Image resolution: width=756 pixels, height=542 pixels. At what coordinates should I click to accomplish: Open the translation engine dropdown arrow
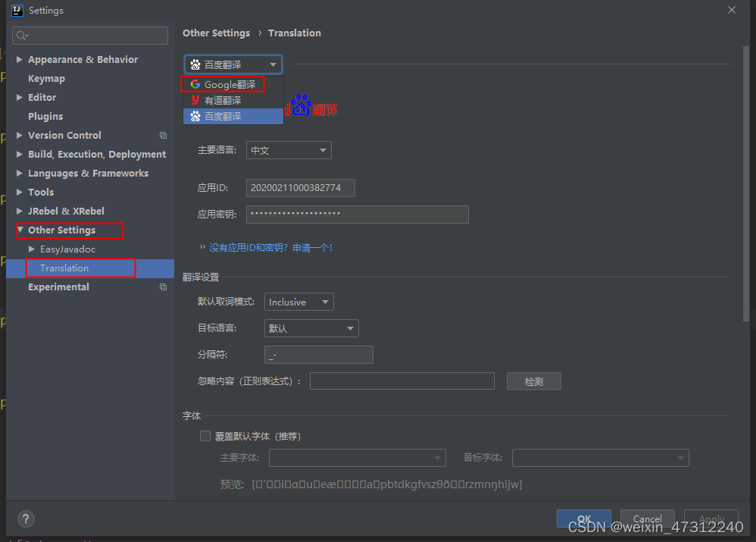pyautogui.click(x=273, y=64)
